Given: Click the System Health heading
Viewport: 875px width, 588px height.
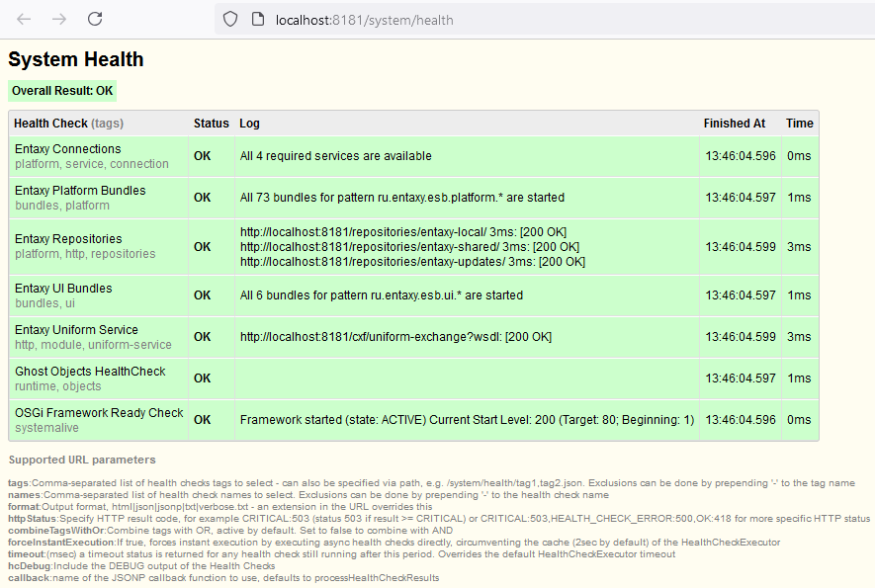Looking at the screenshot, I should pyautogui.click(x=76, y=59).
